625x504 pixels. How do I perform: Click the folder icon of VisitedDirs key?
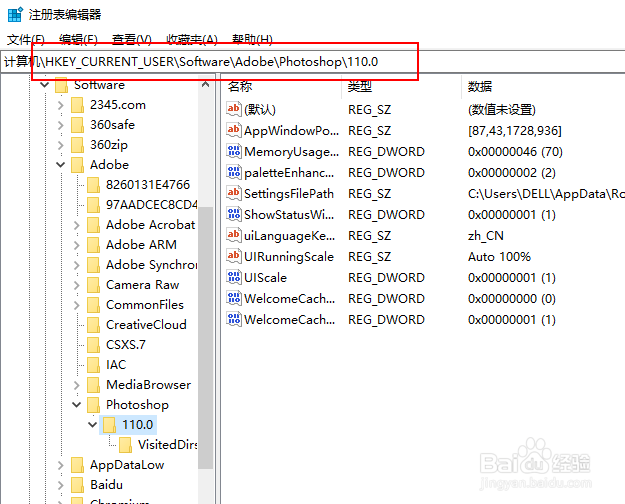125,445
